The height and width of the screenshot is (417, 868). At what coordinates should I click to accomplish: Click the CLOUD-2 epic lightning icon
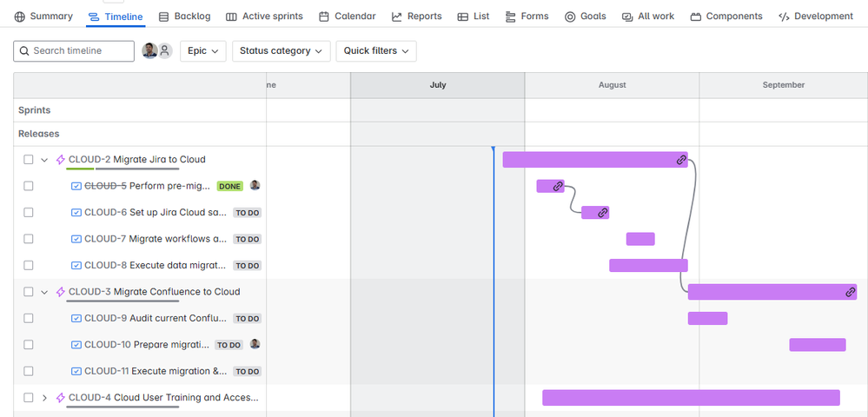pyautogui.click(x=61, y=160)
